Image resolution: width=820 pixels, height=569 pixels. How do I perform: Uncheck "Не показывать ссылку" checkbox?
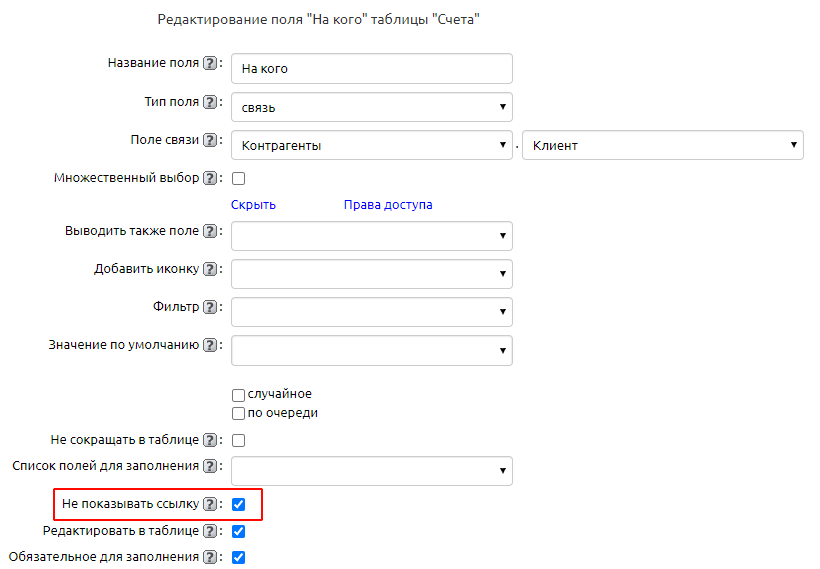(x=239, y=505)
